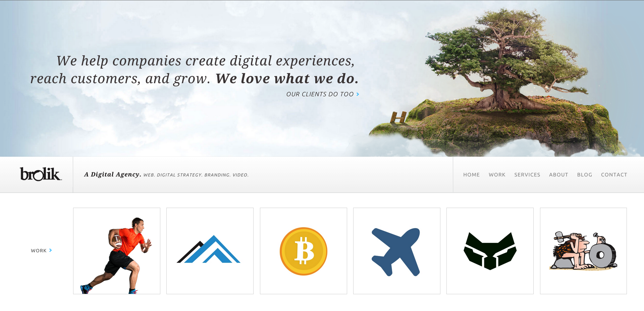644x311 pixels.
Task: Open the Contact page
Action: coord(614,175)
